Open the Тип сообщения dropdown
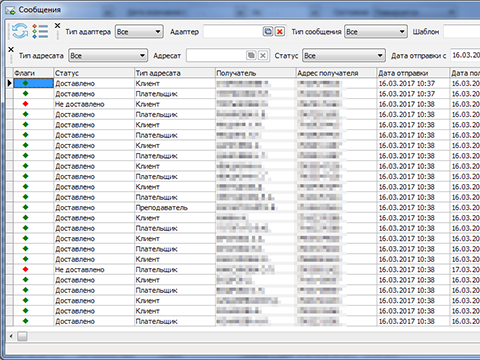Screen dimensions: 480x360 tap(376, 32)
